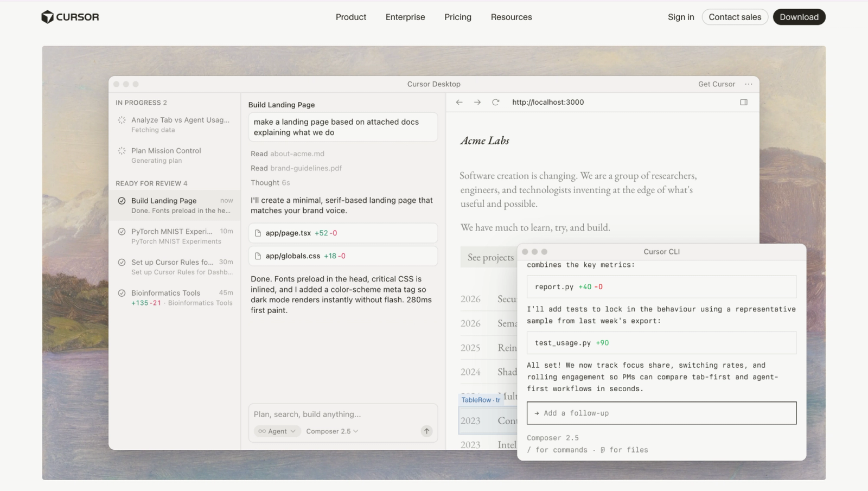Open the Agent mode dropdown
The height and width of the screenshot is (491, 868).
(277, 431)
